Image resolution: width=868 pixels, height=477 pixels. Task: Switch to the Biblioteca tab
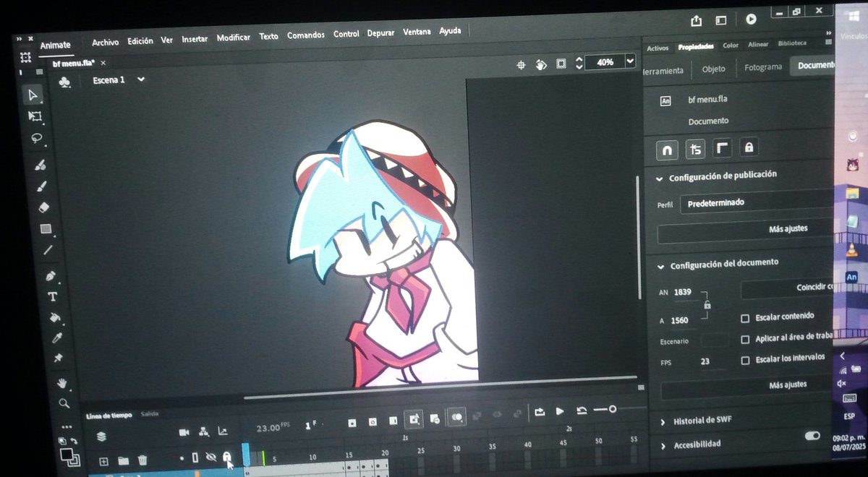(x=792, y=43)
